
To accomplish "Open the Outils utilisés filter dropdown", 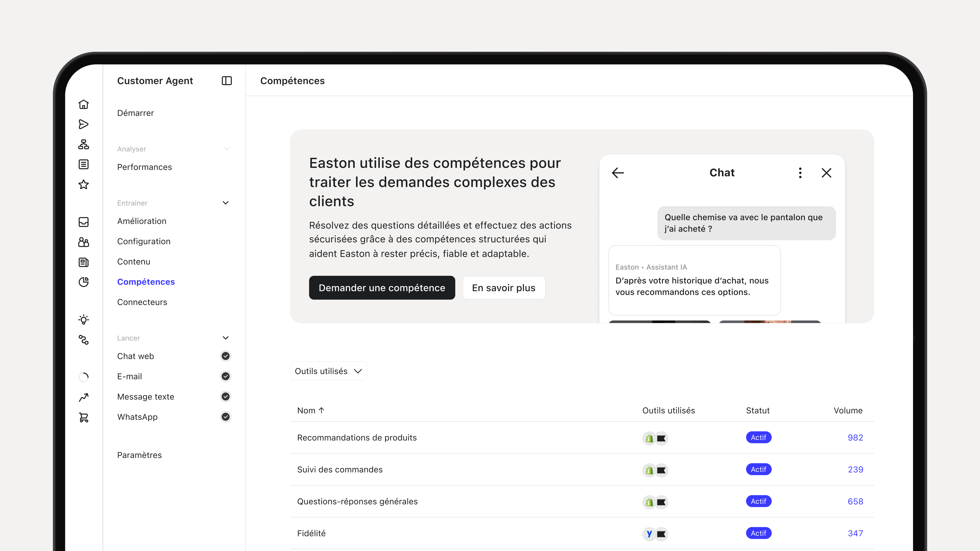I will [x=328, y=371].
